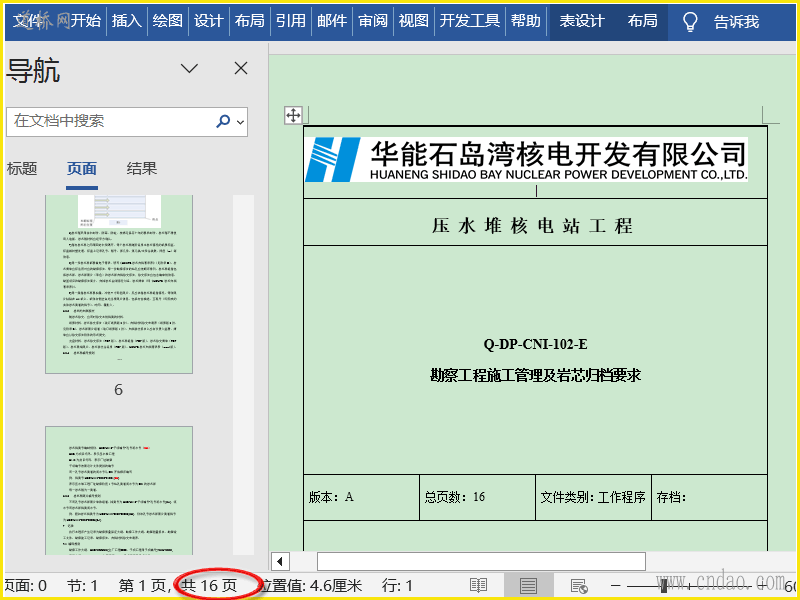Click the navigation pane vertical scrollbar
This screenshot has height=600, width=800.
(243, 374)
